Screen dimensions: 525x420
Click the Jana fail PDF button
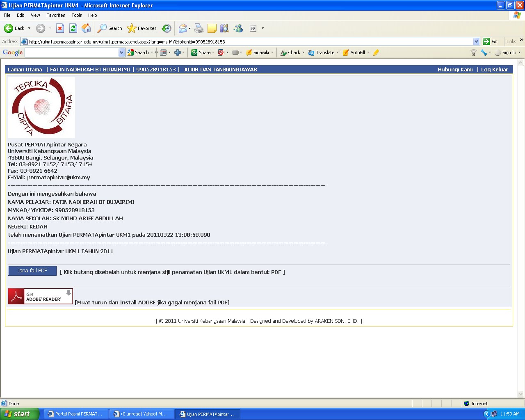pos(32,271)
